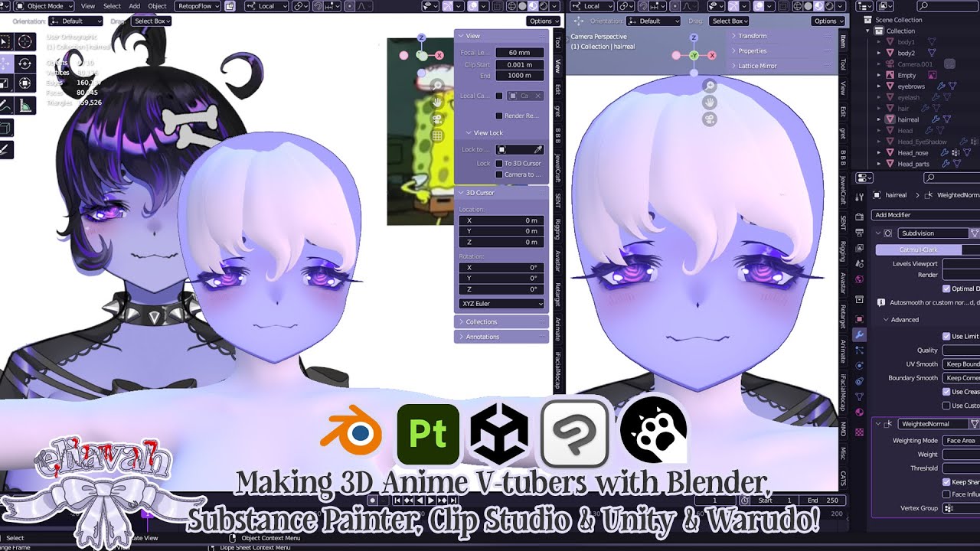Viewport: 980px width, 551px height.
Task: Click the Focal Length 60 mm field
Action: (520, 53)
